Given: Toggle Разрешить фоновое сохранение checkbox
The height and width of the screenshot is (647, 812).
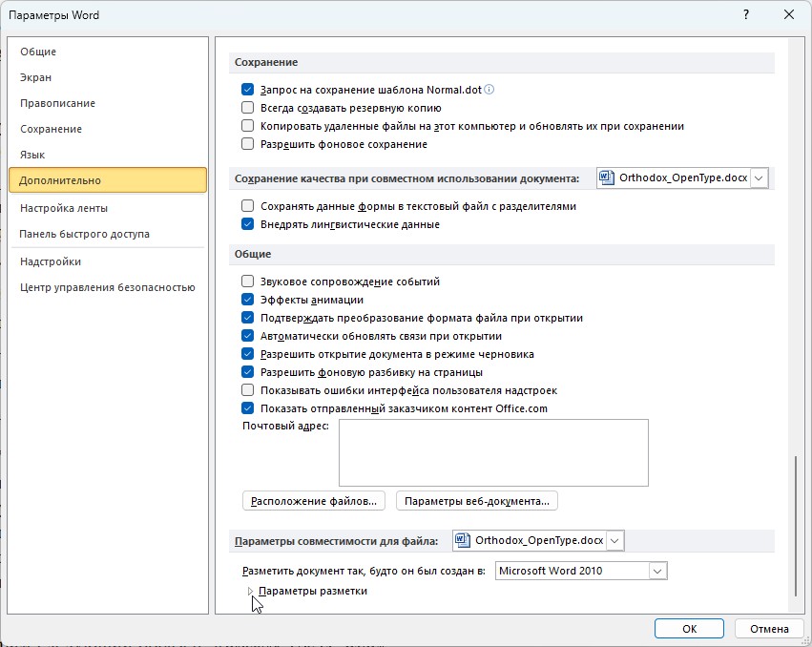Looking at the screenshot, I should coord(247,144).
